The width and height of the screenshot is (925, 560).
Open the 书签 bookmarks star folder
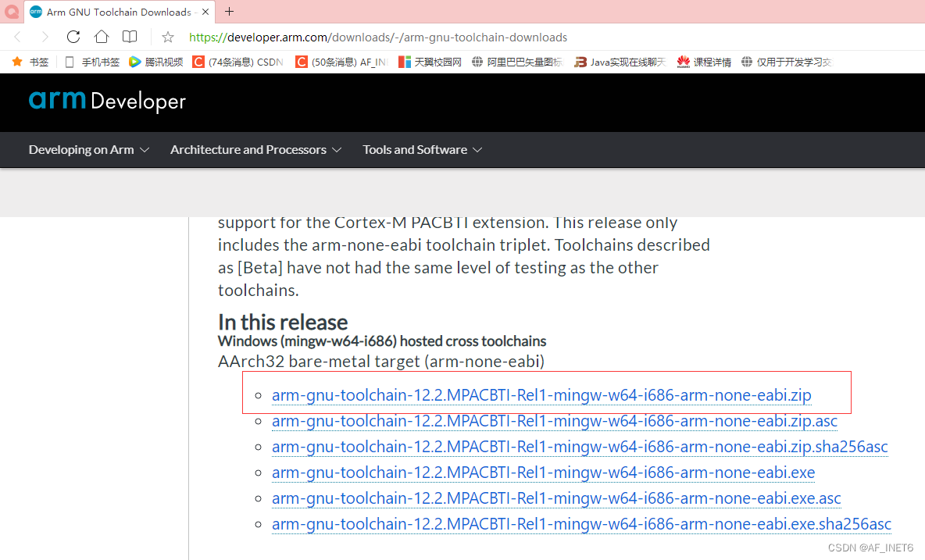coord(30,62)
